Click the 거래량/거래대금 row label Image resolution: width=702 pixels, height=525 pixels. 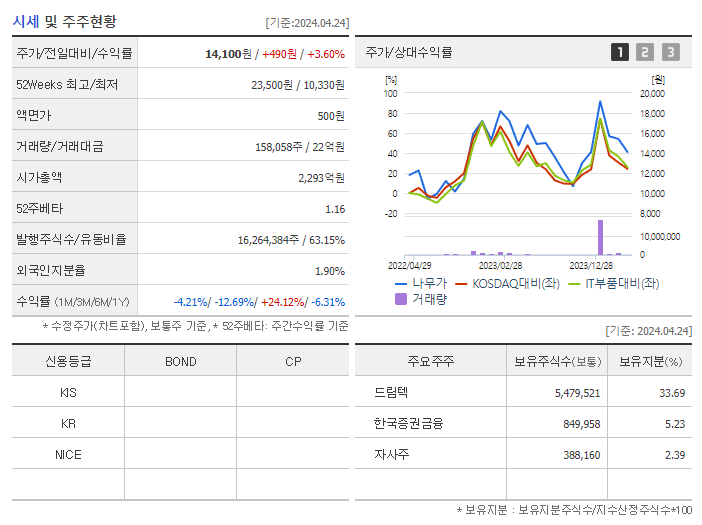pyautogui.click(x=60, y=146)
